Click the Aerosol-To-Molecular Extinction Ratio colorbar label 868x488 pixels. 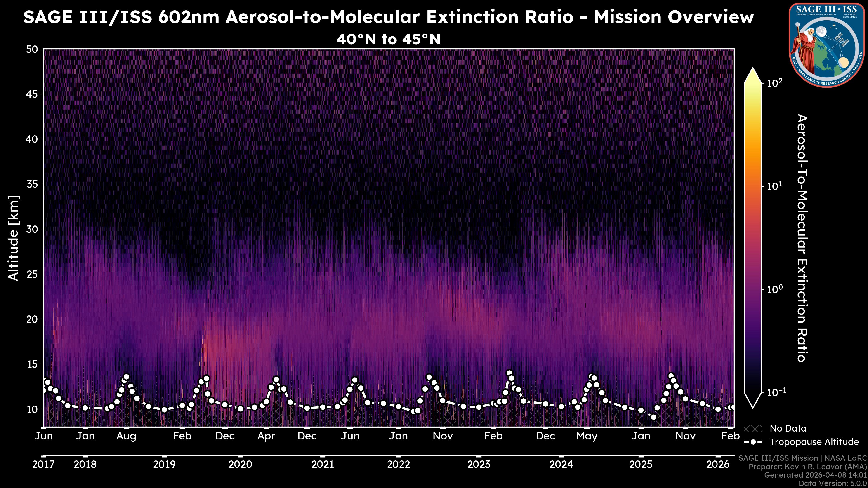click(x=802, y=238)
